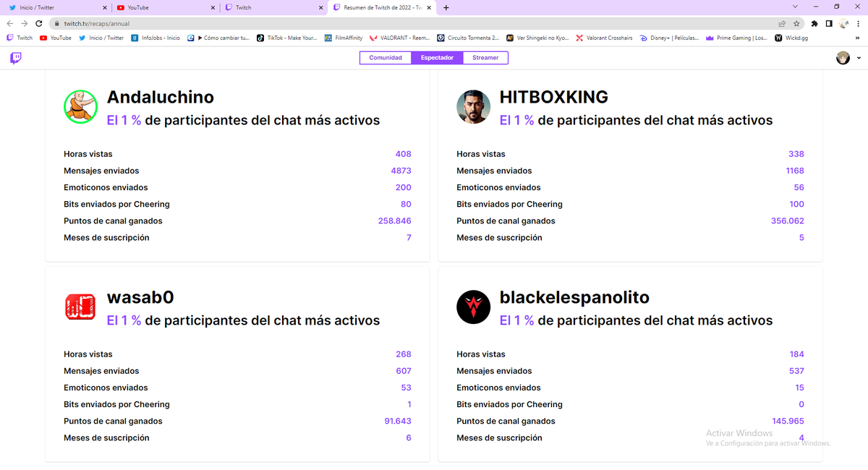Bookmark this page with the star icon
The width and height of the screenshot is (868, 470).
(x=798, y=22)
